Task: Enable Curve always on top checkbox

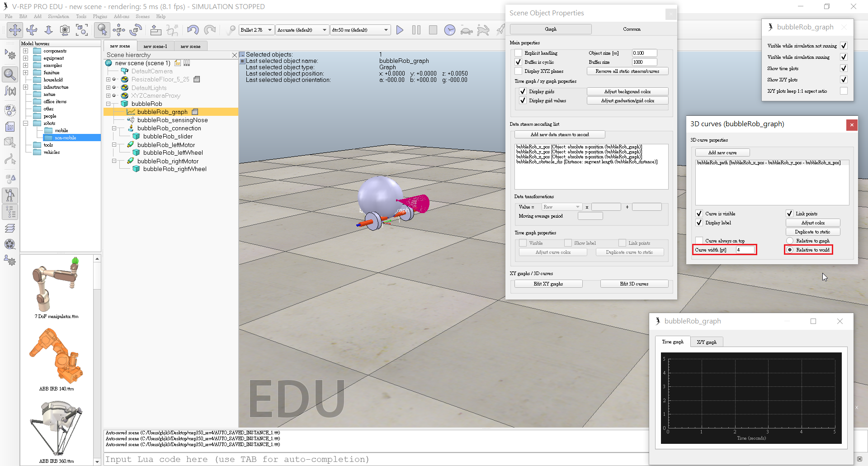Action: pos(699,241)
